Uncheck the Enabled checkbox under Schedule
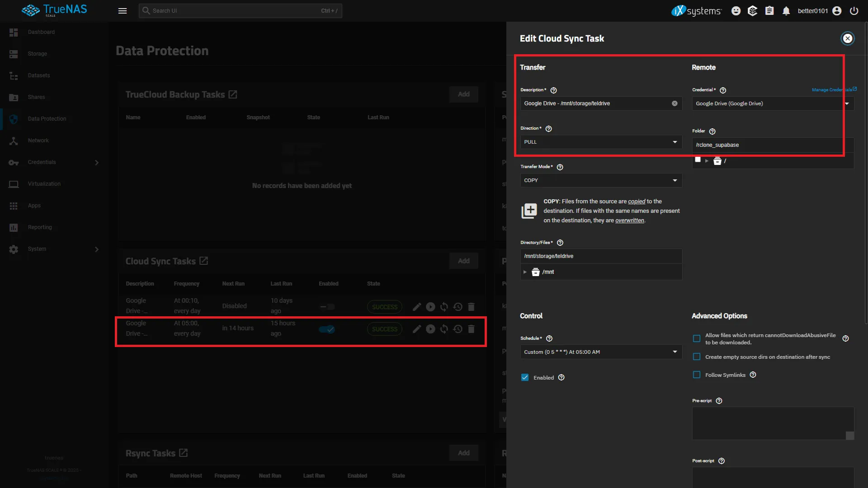 pyautogui.click(x=525, y=377)
